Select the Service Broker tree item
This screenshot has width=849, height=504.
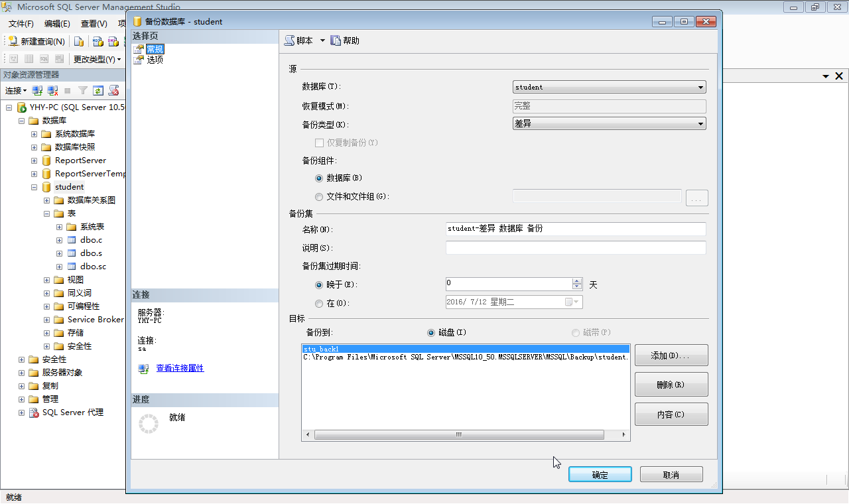[x=96, y=320]
